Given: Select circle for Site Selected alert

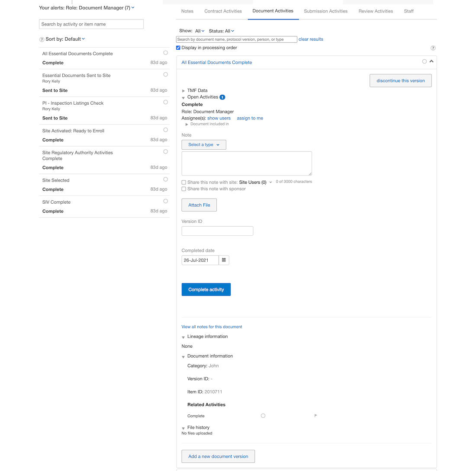Looking at the screenshot, I should [x=165, y=179].
